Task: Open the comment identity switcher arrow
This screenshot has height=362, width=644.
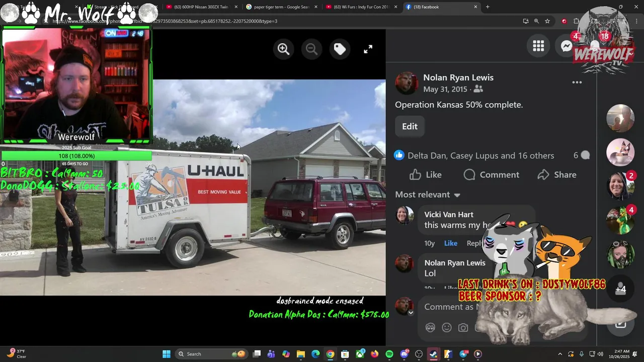Action: click(411, 313)
